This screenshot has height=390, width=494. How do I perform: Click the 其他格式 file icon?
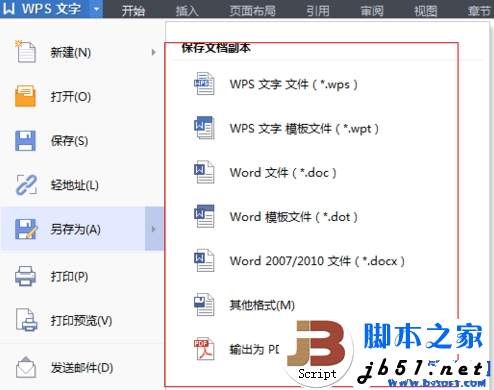click(x=204, y=304)
